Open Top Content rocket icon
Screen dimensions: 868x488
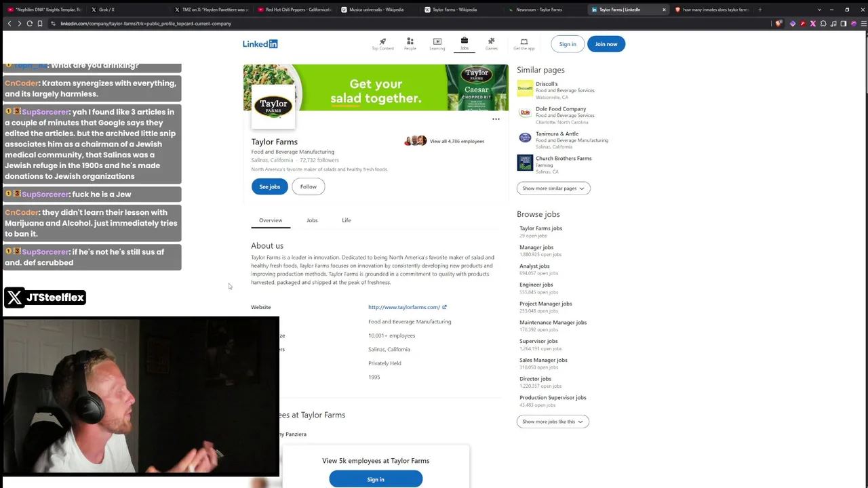point(382,41)
